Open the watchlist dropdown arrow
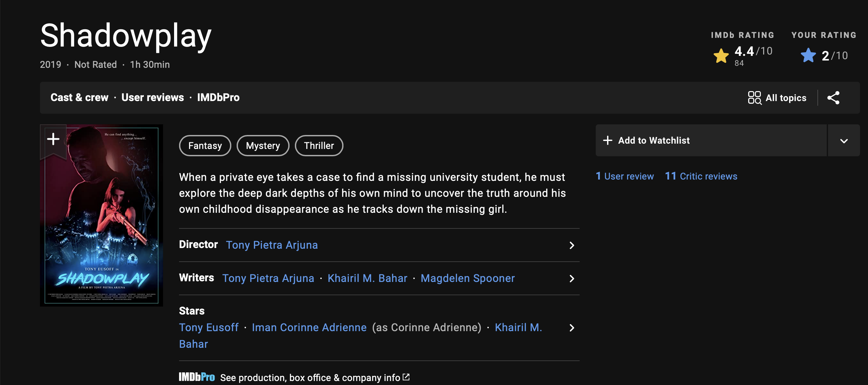 tap(843, 141)
